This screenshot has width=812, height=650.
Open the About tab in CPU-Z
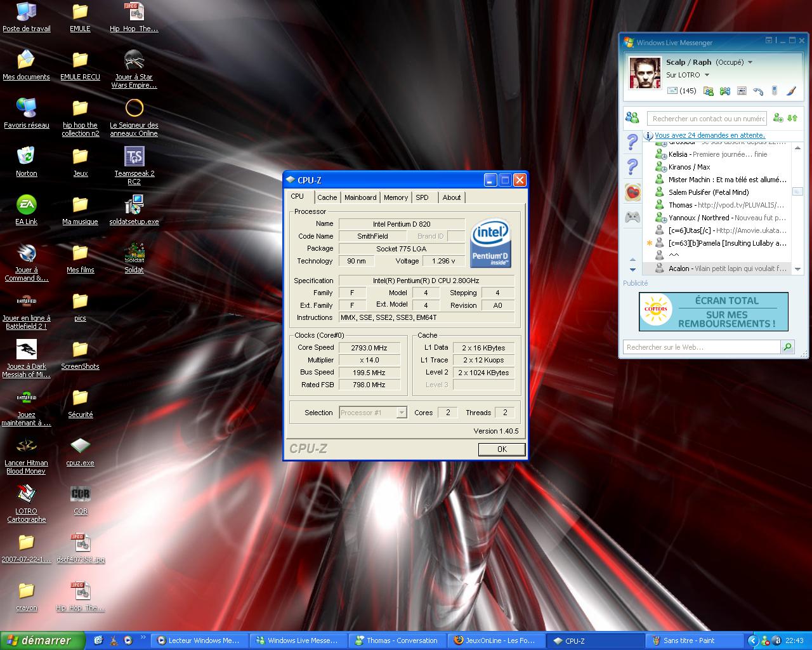click(452, 197)
